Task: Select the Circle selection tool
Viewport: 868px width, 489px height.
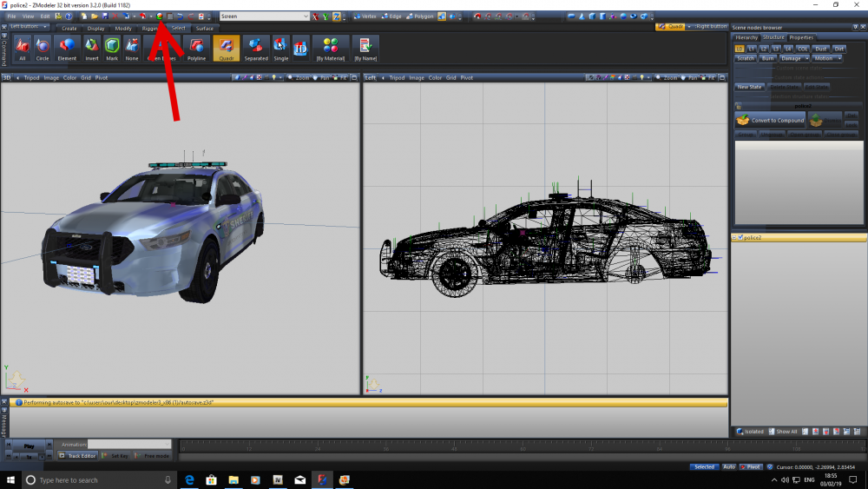Action: click(x=43, y=49)
